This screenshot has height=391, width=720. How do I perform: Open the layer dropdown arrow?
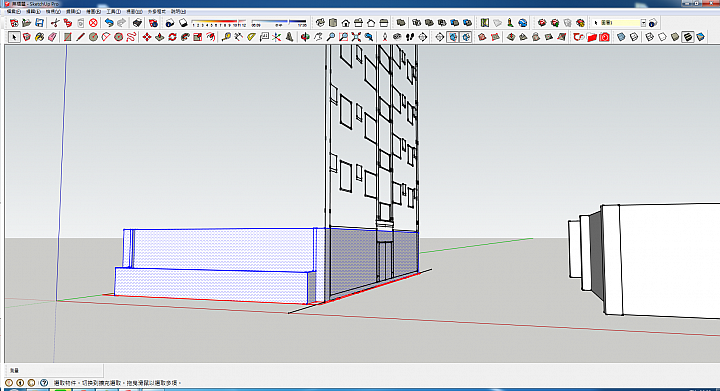tap(643, 22)
